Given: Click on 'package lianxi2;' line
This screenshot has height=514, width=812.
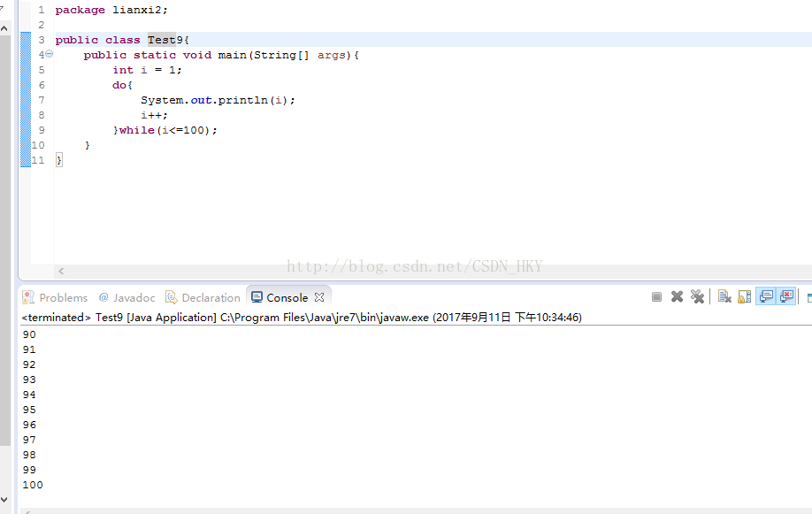Looking at the screenshot, I should [x=111, y=10].
